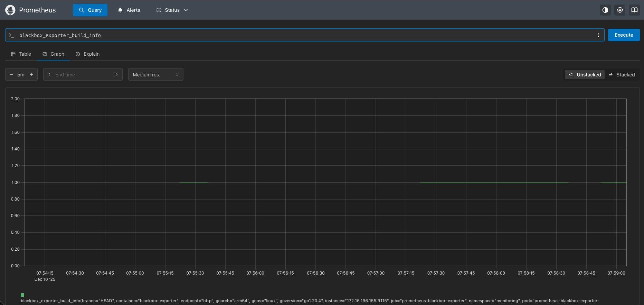Open the Alerts page

click(x=129, y=10)
